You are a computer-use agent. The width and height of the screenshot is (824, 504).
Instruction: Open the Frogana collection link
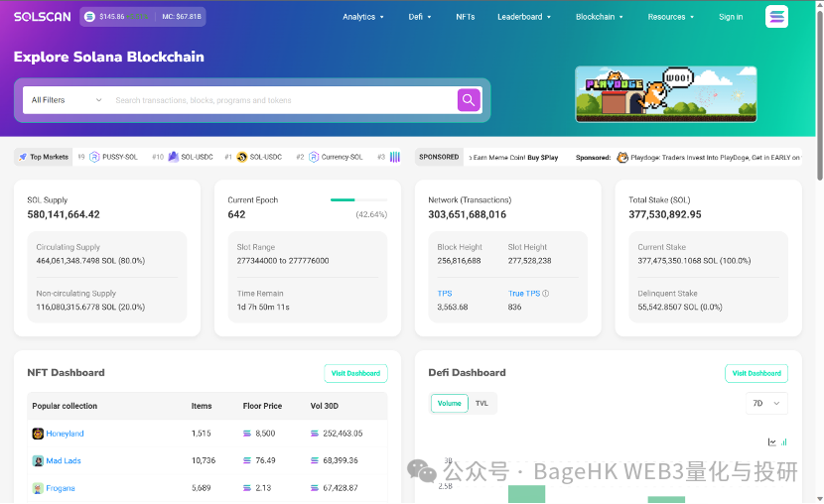pyautogui.click(x=61, y=488)
